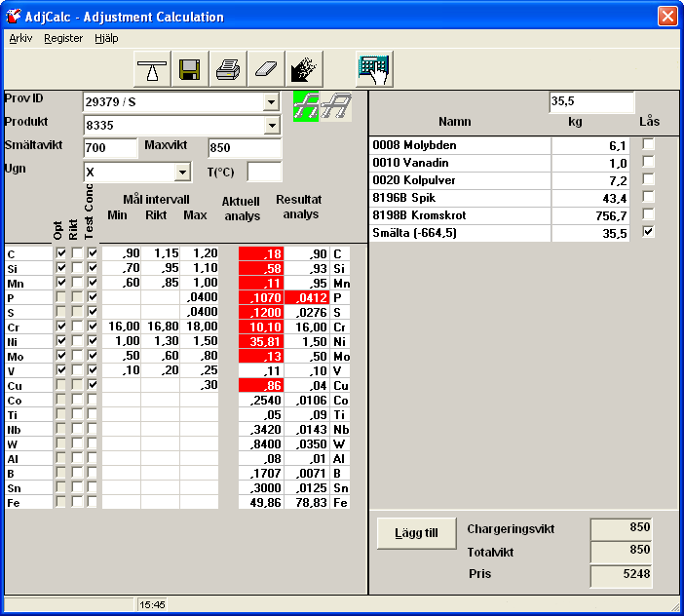
Task: Print with the printer toolbar icon
Action: tap(228, 69)
